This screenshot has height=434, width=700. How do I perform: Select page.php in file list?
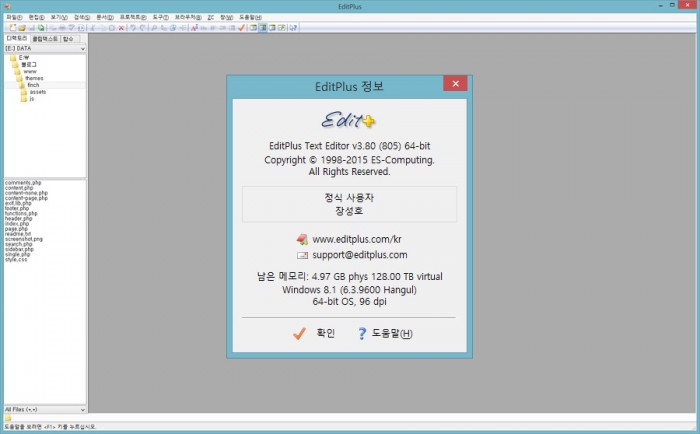pyautogui.click(x=17, y=229)
